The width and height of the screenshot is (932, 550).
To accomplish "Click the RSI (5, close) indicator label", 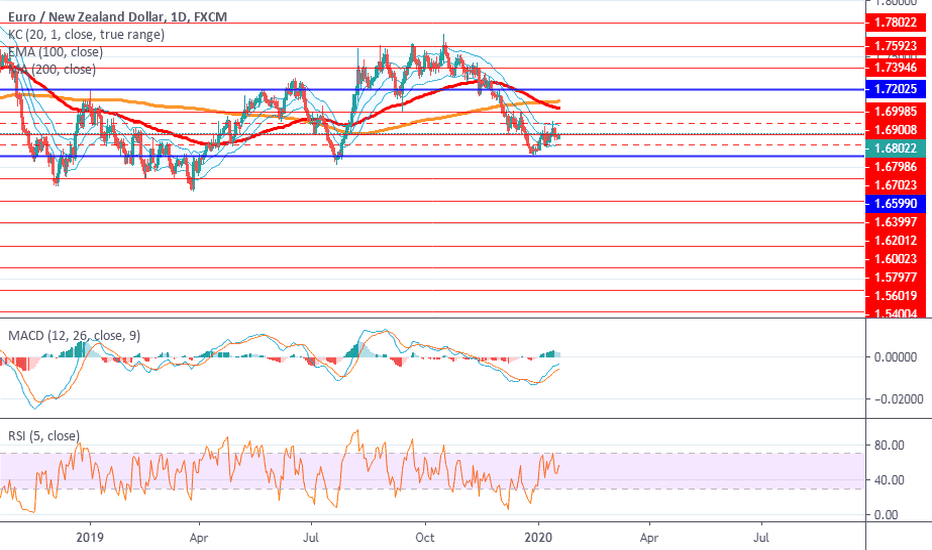I will coord(44,436).
